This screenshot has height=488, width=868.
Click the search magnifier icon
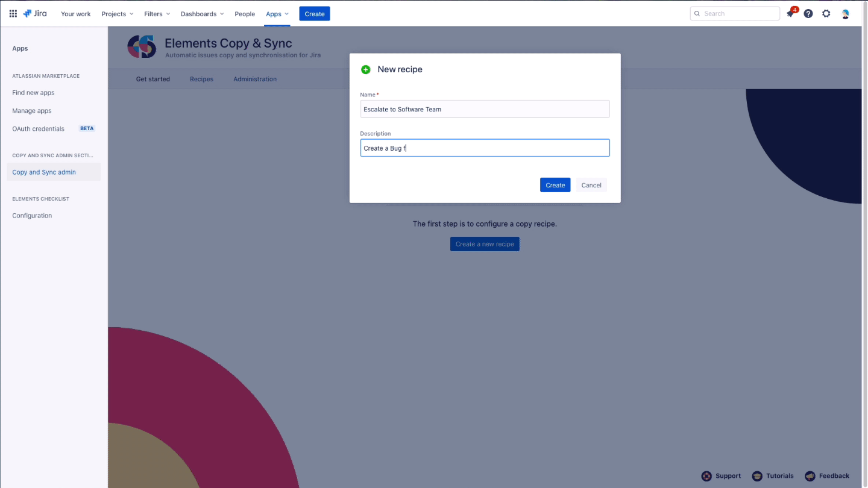(697, 13)
